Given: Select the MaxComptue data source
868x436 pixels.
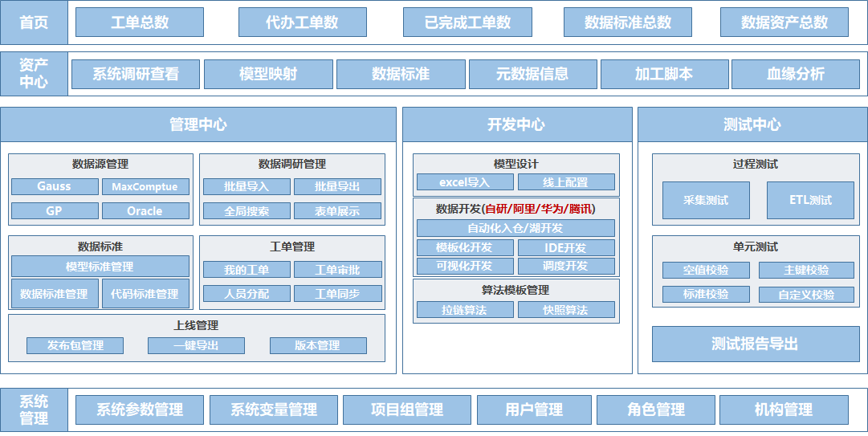Looking at the screenshot, I should tap(145, 186).
